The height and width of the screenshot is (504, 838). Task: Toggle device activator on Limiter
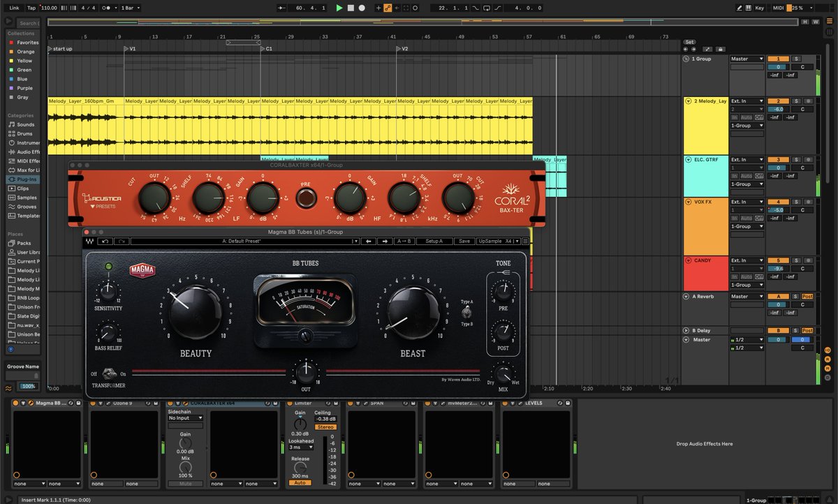pyautogui.click(x=290, y=403)
